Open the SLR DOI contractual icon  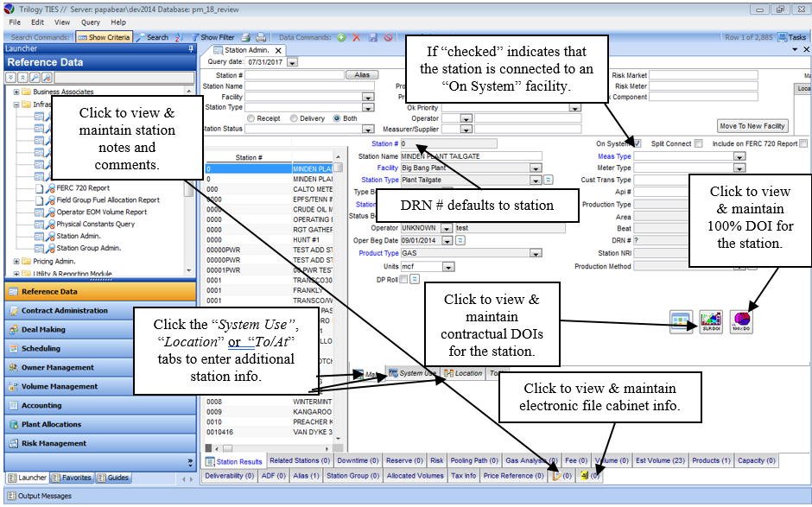coord(710,321)
